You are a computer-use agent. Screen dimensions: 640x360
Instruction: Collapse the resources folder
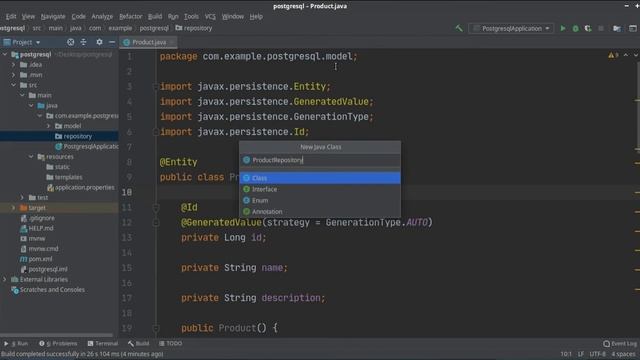point(31,157)
